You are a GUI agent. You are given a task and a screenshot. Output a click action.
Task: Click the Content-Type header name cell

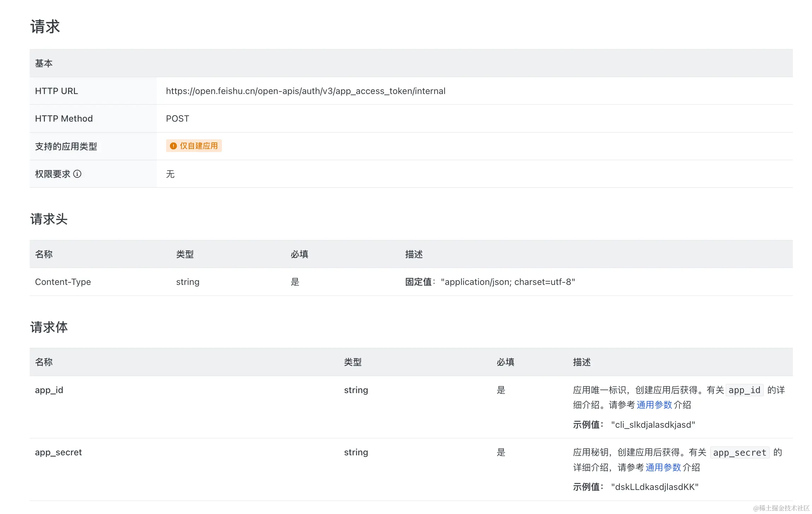(x=63, y=282)
